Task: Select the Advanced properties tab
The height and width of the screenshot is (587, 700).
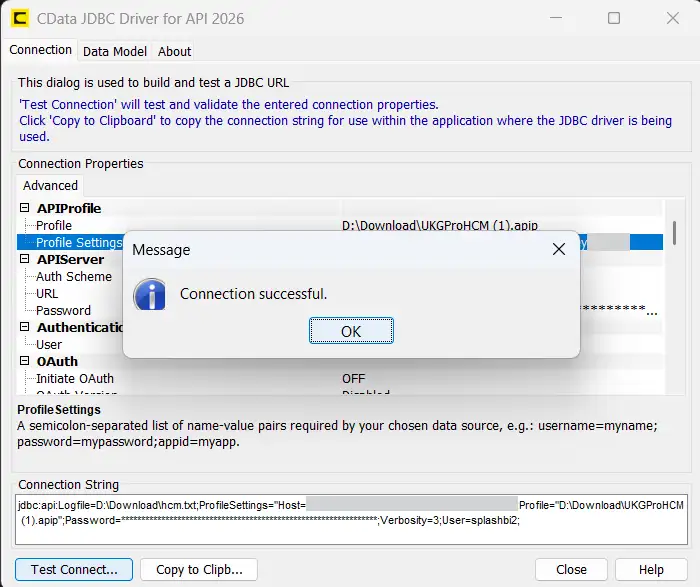Action: 50,185
